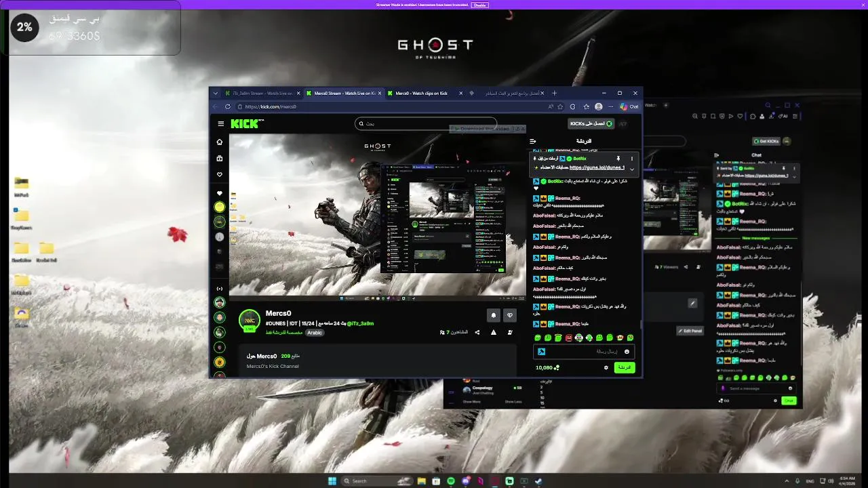Click the Arabic language tag

[x=315, y=333]
